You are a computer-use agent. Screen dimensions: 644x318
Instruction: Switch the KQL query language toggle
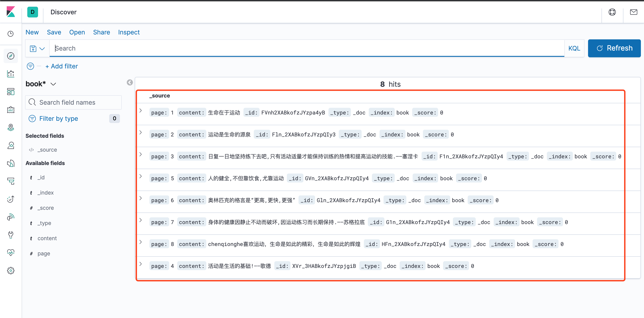click(574, 48)
